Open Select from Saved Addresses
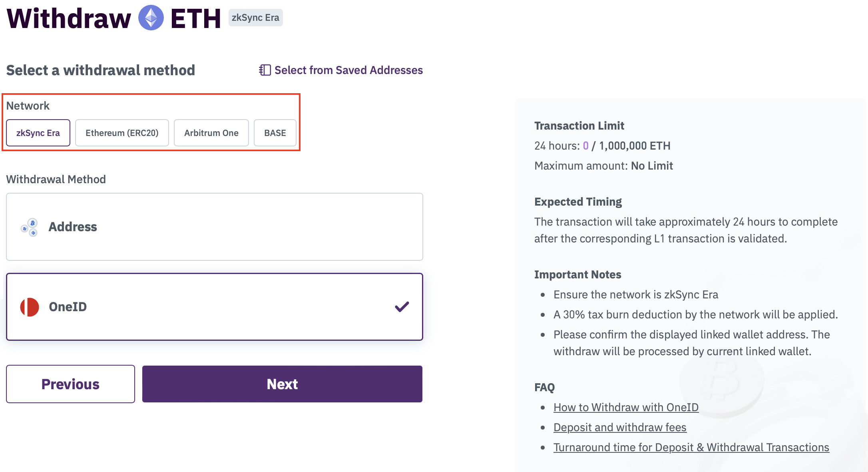The width and height of the screenshot is (868, 472). (341, 70)
